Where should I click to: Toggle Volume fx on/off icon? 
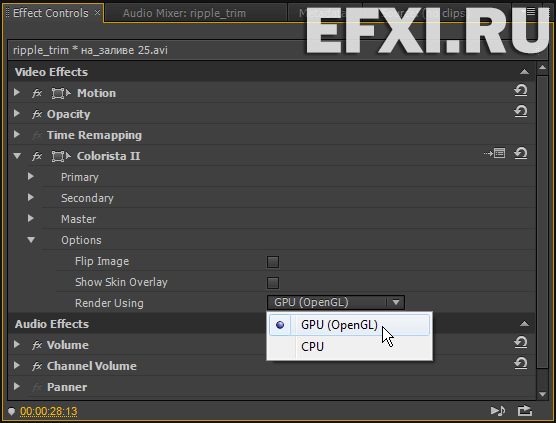point(37,345)
